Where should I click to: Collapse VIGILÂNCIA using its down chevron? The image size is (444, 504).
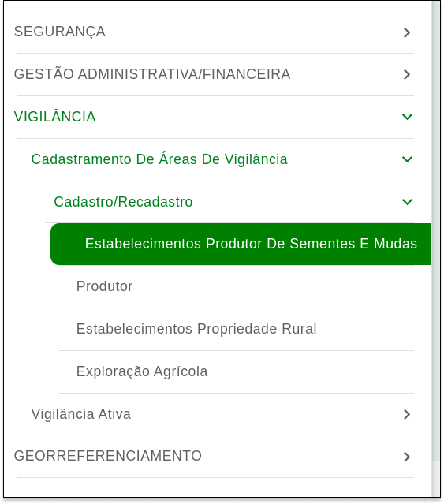(407, 117)
